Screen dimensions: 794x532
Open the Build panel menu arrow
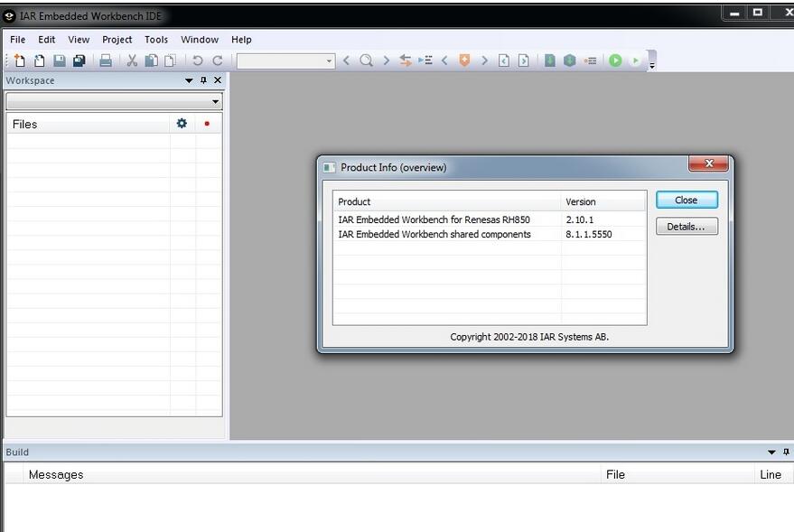point(771,452)
